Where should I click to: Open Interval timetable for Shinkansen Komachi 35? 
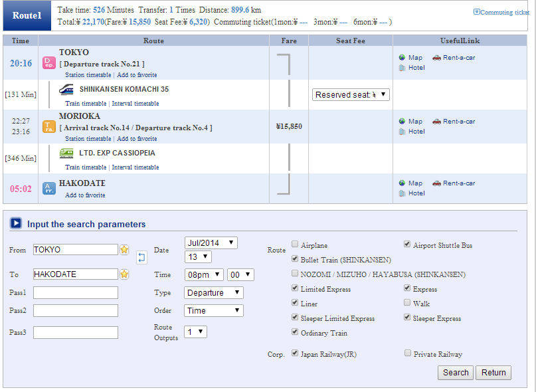[135, 103]
